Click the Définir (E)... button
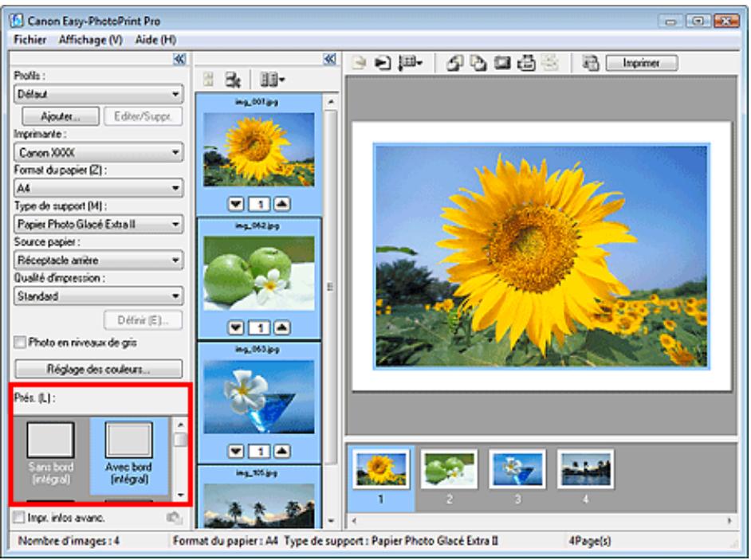Viewport: 751px width, 560px height. coord(143,320)
